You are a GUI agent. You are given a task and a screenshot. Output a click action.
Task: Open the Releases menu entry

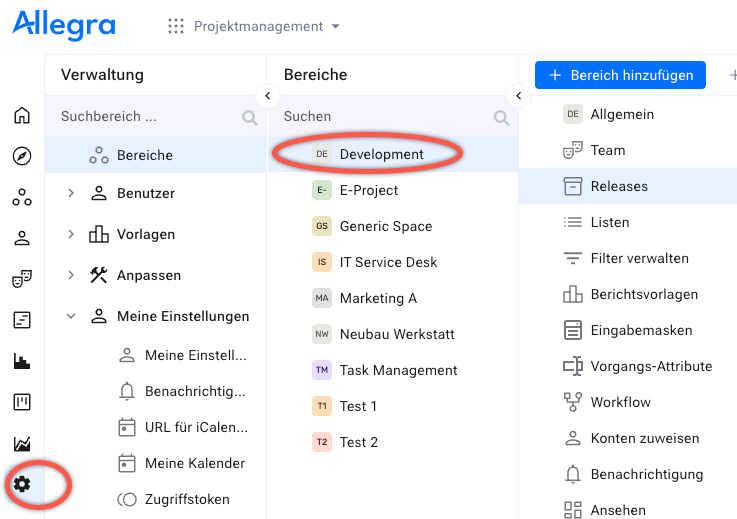619,186
